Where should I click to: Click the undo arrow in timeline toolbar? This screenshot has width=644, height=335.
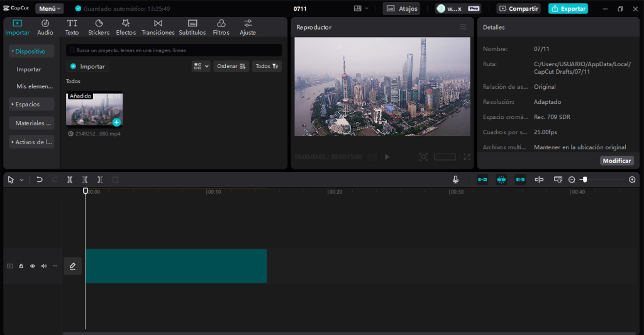click(x=40, y=179)
